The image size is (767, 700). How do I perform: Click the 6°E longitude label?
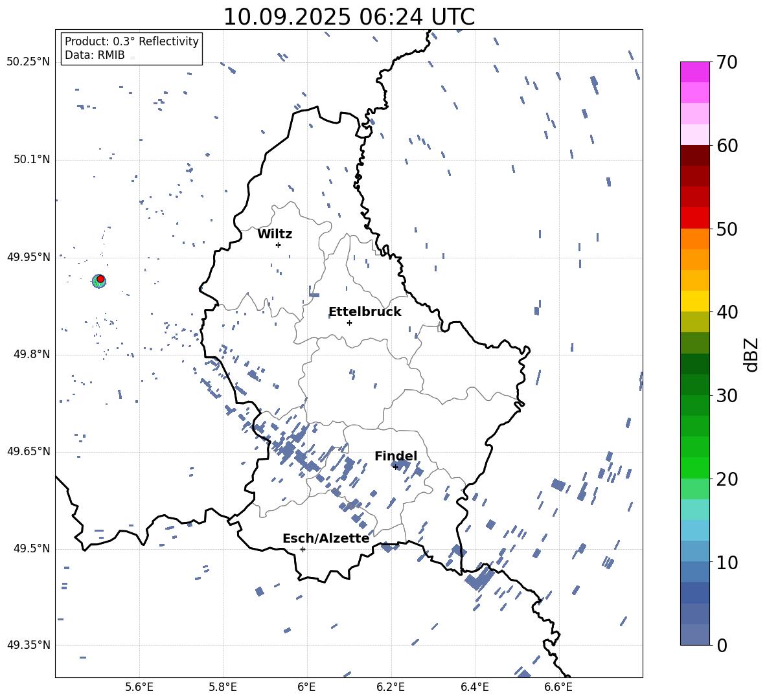point(306,687)
